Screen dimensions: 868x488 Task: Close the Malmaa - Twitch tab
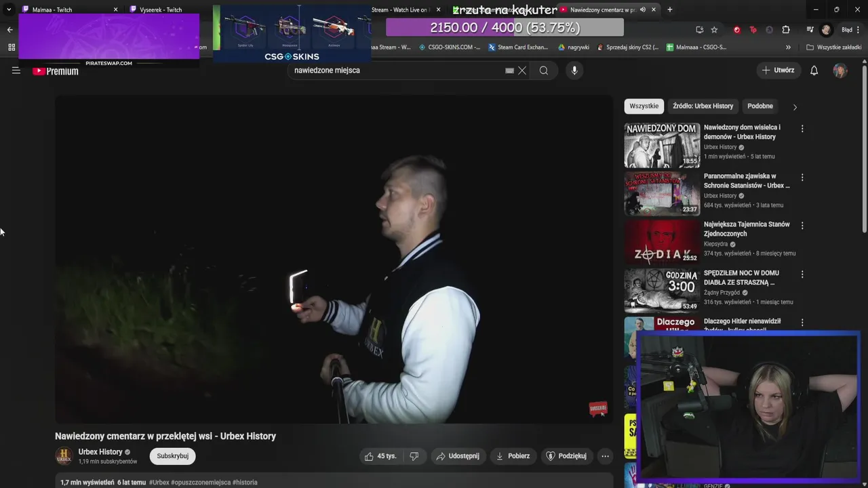coord(115,9)
